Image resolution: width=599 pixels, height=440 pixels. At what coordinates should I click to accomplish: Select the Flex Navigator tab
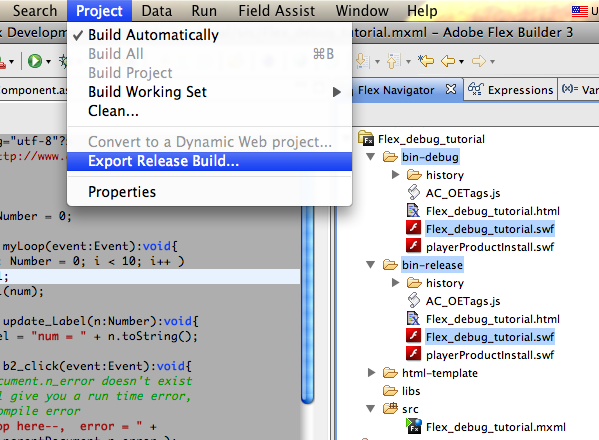(x=396, y=90)
